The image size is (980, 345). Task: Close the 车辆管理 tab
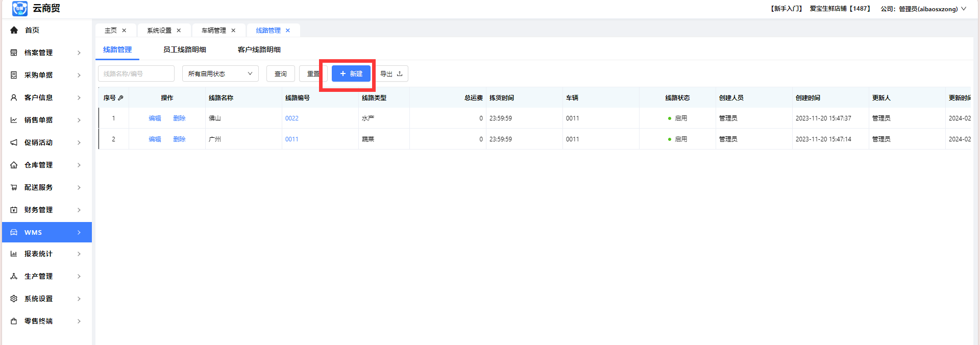coord(233,31)
